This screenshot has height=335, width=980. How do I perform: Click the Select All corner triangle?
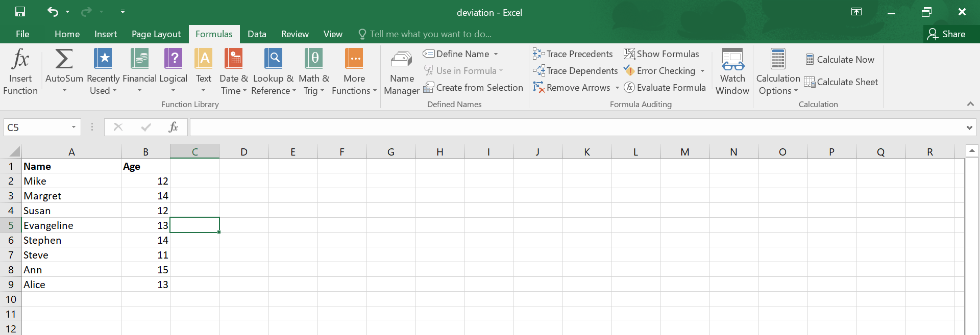15,151
